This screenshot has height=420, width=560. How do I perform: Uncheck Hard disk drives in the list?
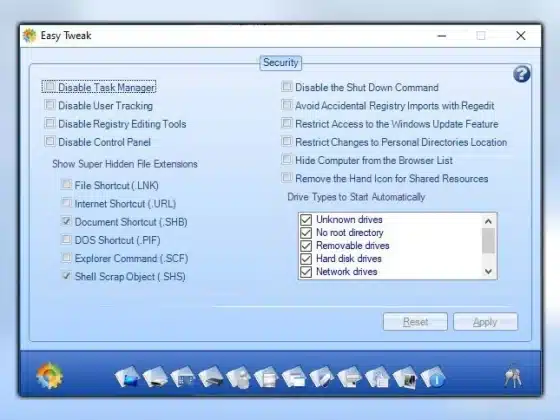point(306,259)
